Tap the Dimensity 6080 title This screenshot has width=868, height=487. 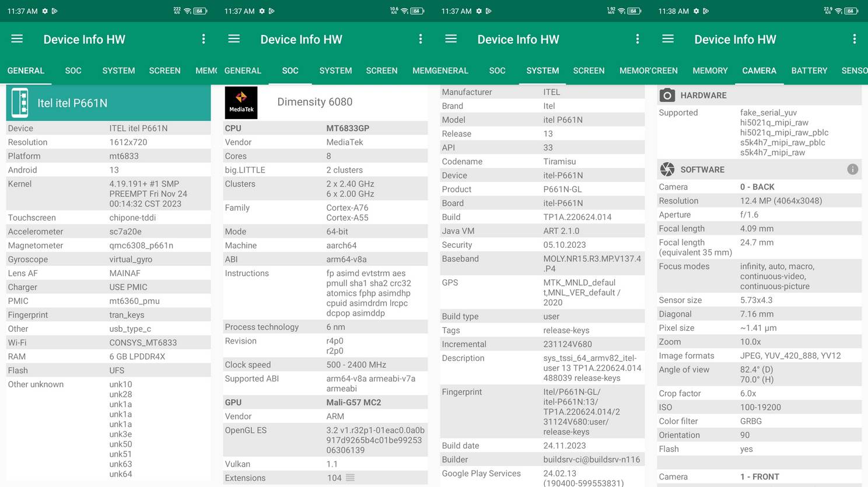[x=314, y=101]
